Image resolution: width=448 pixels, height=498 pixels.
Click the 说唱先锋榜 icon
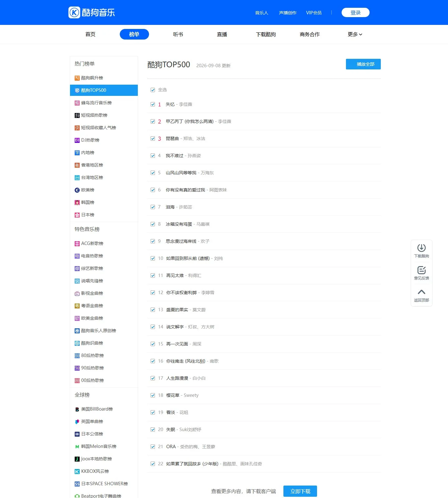point(77,281)
